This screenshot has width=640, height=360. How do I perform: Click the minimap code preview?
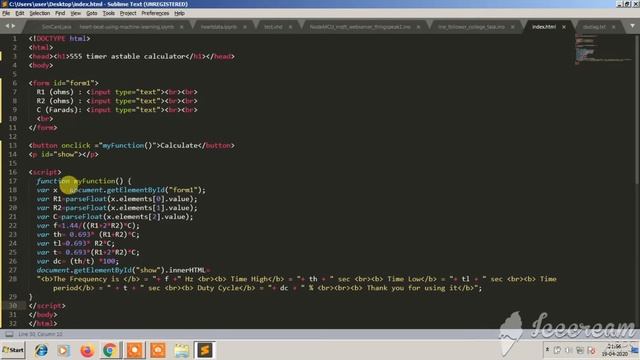[x=602, y=50]
